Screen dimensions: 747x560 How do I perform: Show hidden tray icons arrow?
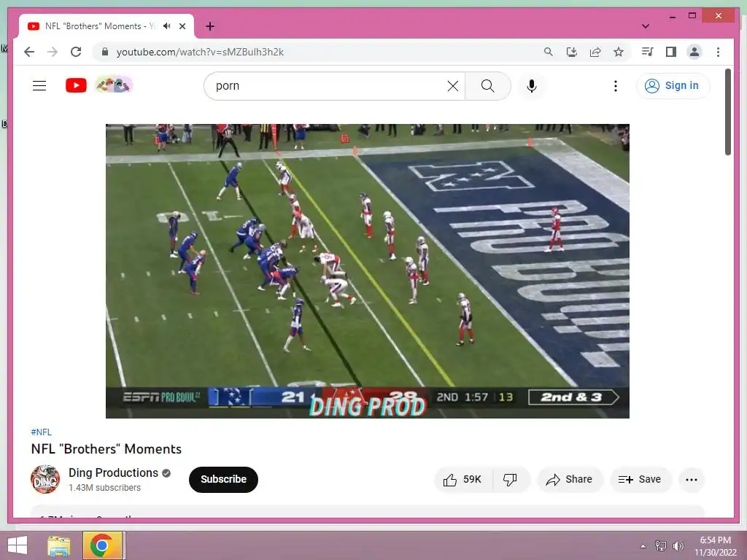[x=643, y=546]
